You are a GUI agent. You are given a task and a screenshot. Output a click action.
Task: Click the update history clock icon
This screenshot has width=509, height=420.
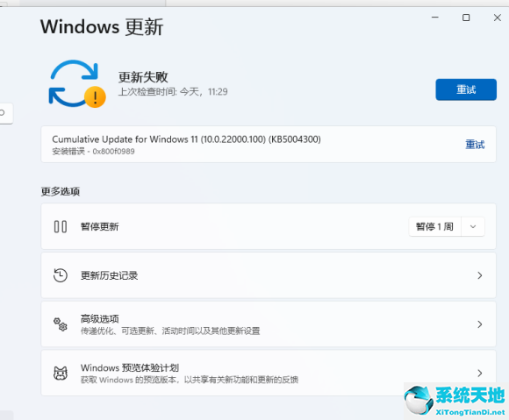tap(61, 275)
